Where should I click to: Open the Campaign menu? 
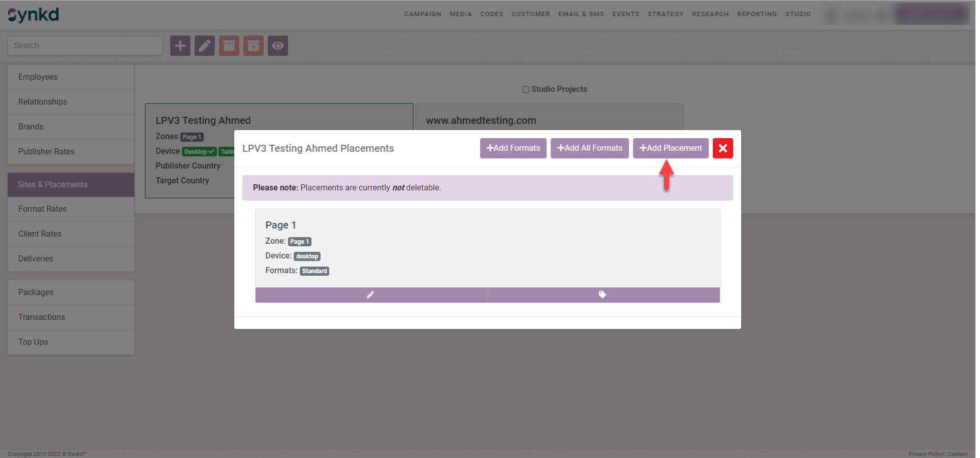click(422, 14)
